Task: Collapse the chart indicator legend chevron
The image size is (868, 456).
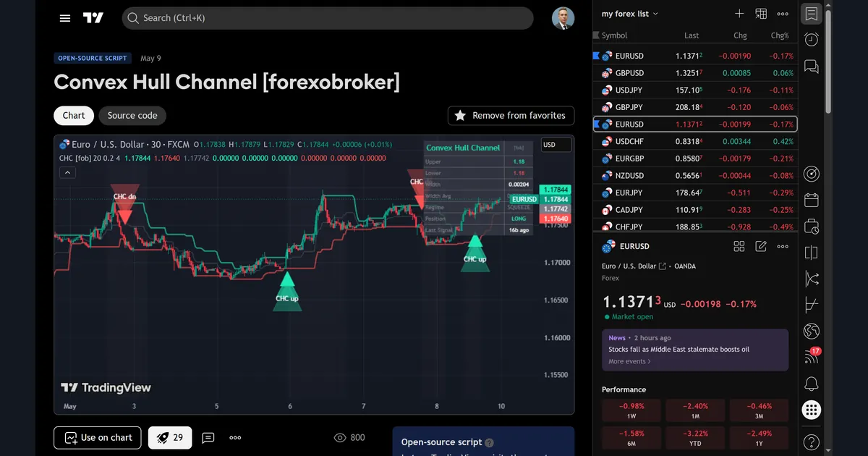Action: pyautogui.click(x=67, y=172)
